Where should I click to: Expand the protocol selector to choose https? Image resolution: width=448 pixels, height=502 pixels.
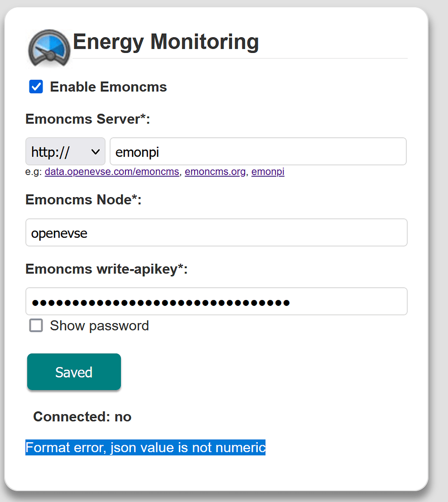(65, 151)
